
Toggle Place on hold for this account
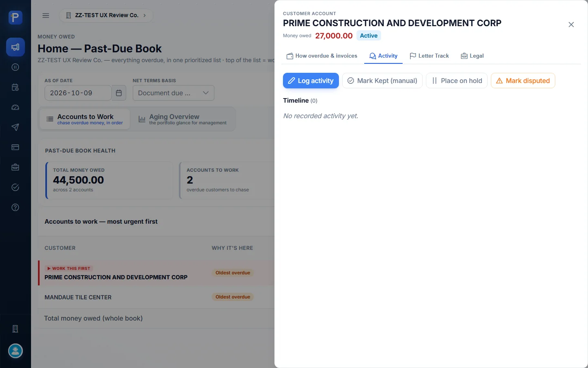[457, 81]
